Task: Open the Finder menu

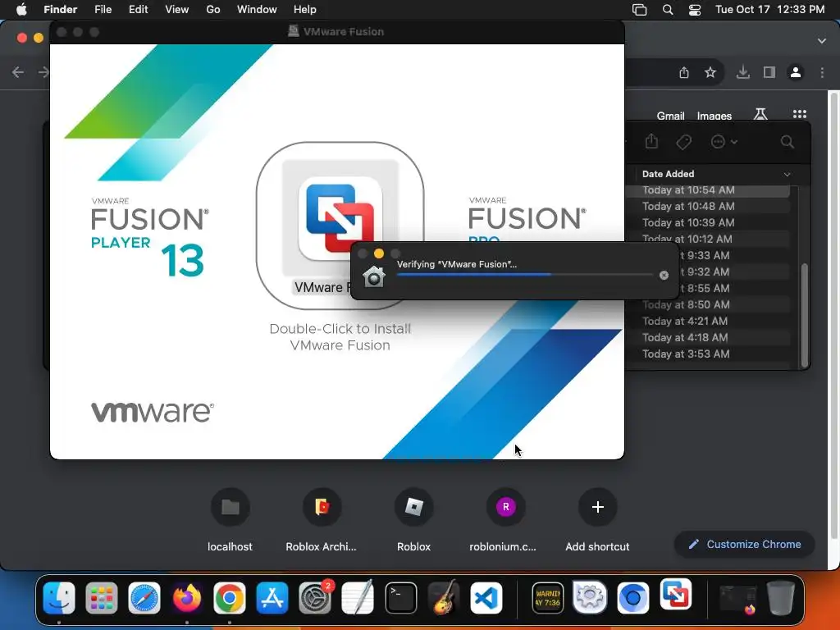Action: [60, 9]
